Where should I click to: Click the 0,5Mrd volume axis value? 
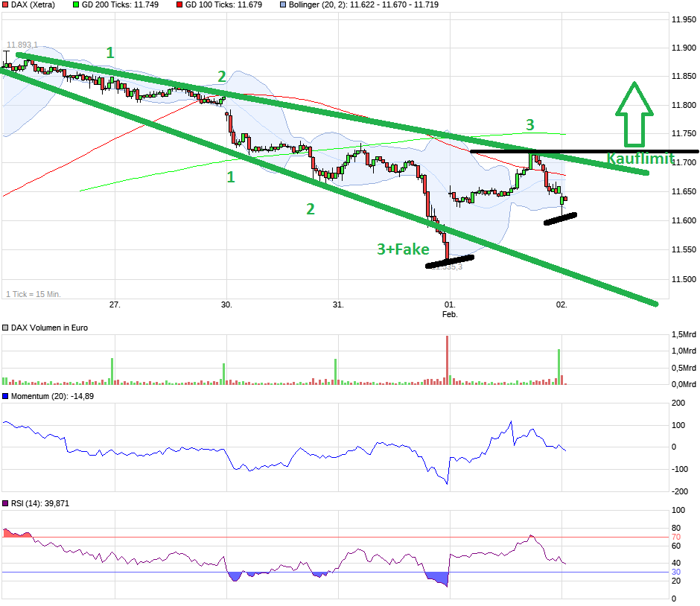click(684, 368)
